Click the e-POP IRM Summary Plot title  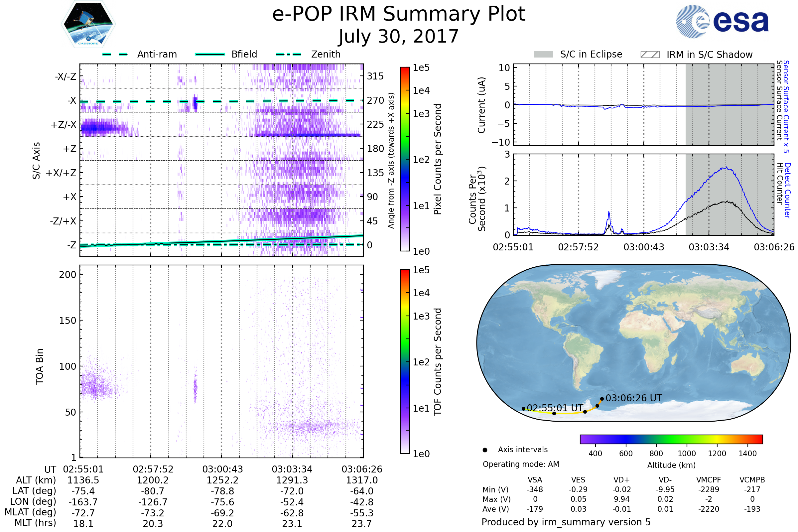399,14
